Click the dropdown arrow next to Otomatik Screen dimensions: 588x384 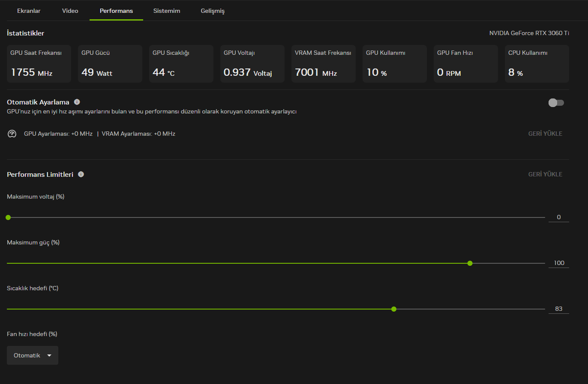point(49,355)
